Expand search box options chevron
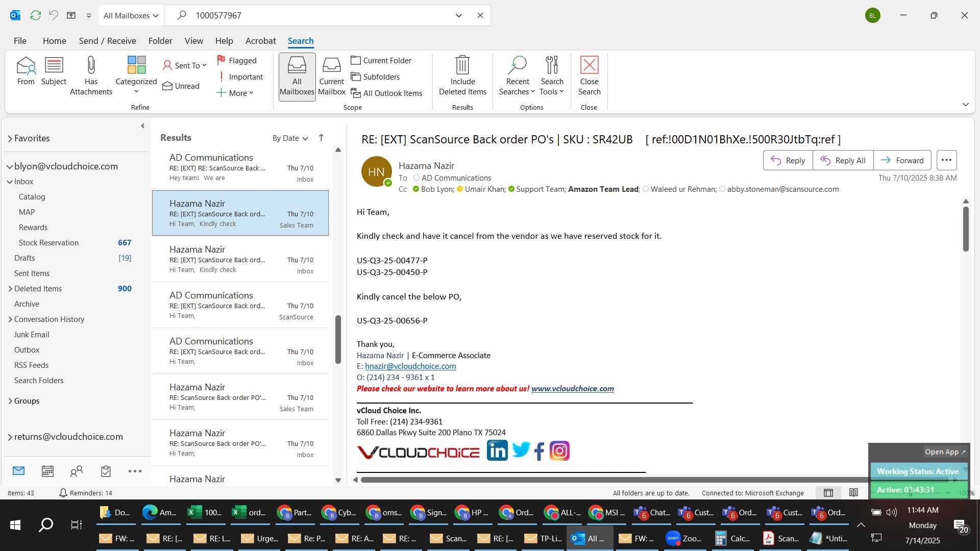Viewport: 980px width, 551px height. coord(458,15)
